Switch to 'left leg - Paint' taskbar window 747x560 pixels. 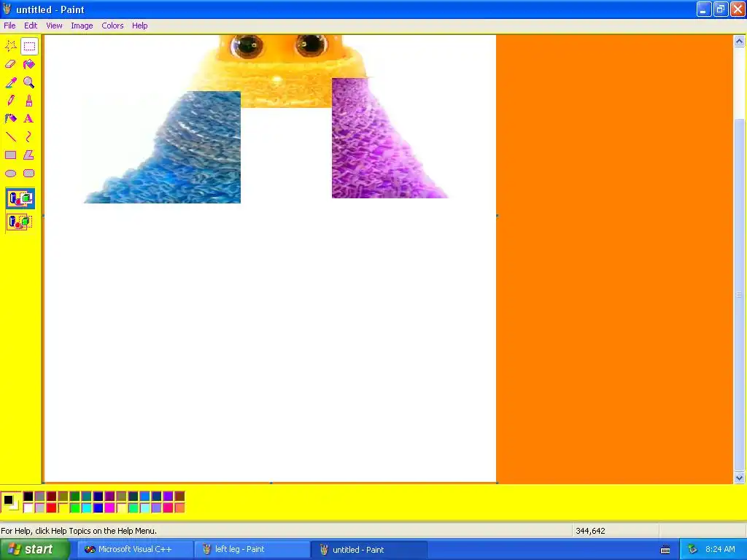(252, 550)
